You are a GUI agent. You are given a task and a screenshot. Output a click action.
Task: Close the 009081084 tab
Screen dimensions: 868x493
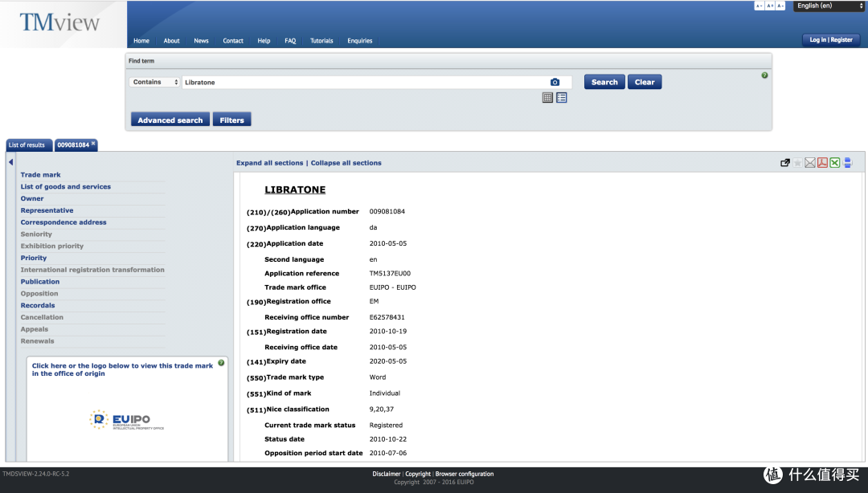pyautogui.click(x=93, y=143)
